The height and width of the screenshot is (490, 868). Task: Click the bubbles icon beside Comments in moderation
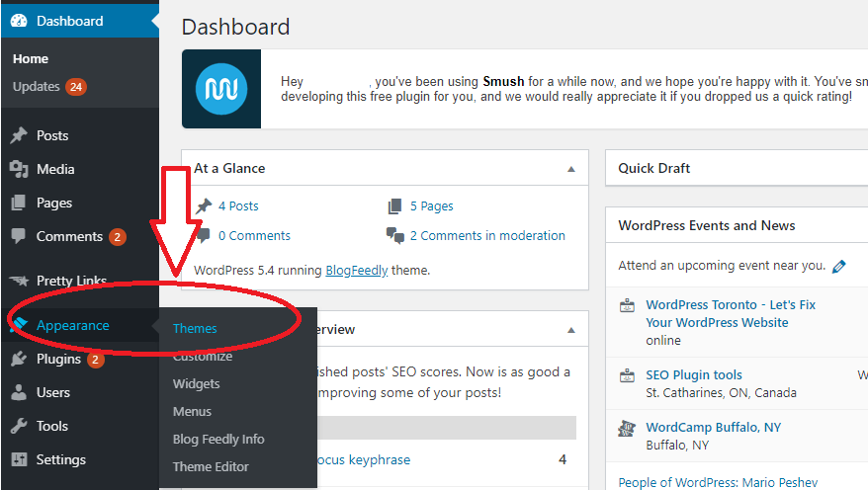(395, 235)
